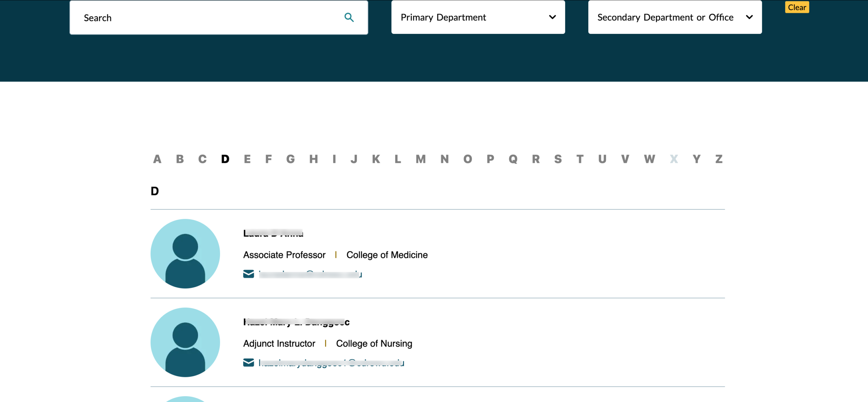Click the Associate Professor's profile avatar
The height and width of the screenshot is (402, 868).
coord(185,253)
